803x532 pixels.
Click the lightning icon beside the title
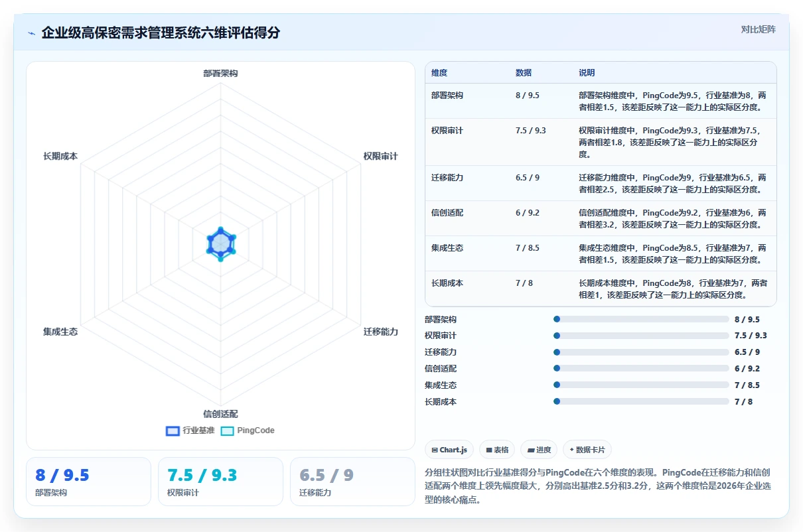tap(32, 33)
